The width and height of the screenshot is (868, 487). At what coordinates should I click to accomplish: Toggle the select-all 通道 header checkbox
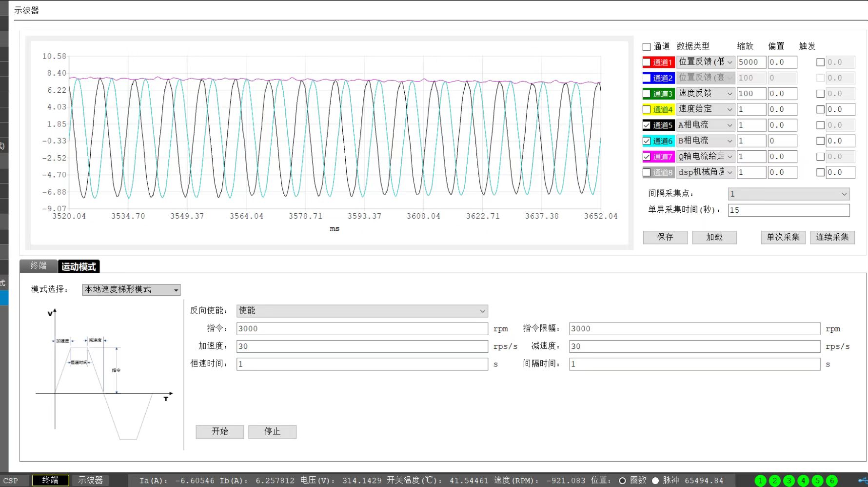(647, 47)
